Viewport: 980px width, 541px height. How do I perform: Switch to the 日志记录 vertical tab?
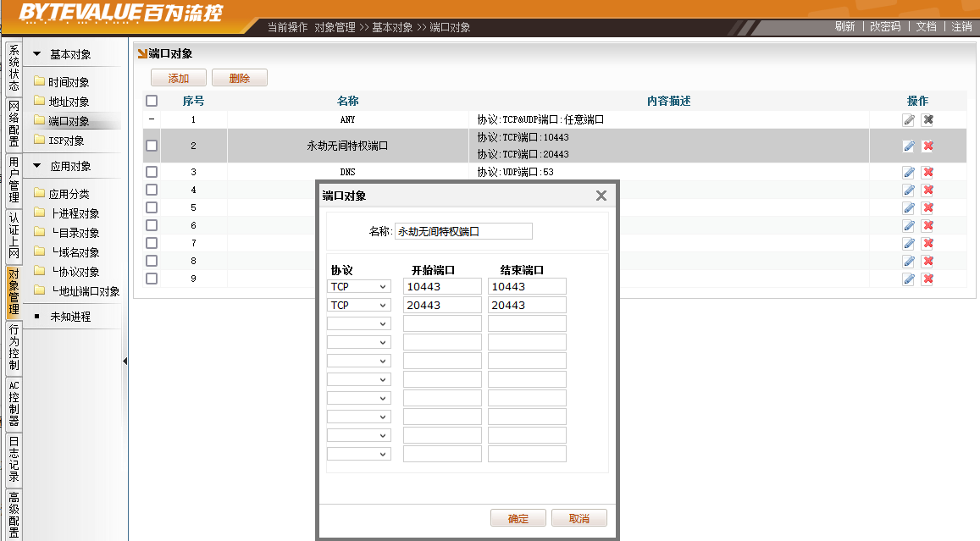(14, 460)
